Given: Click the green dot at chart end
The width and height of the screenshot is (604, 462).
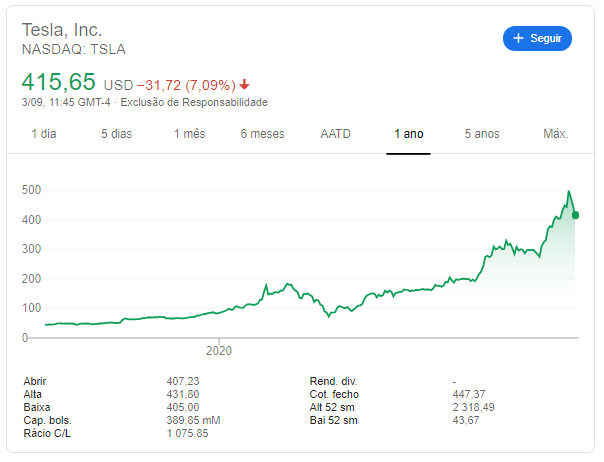Looking at the screenshot, I should [575, 215].
